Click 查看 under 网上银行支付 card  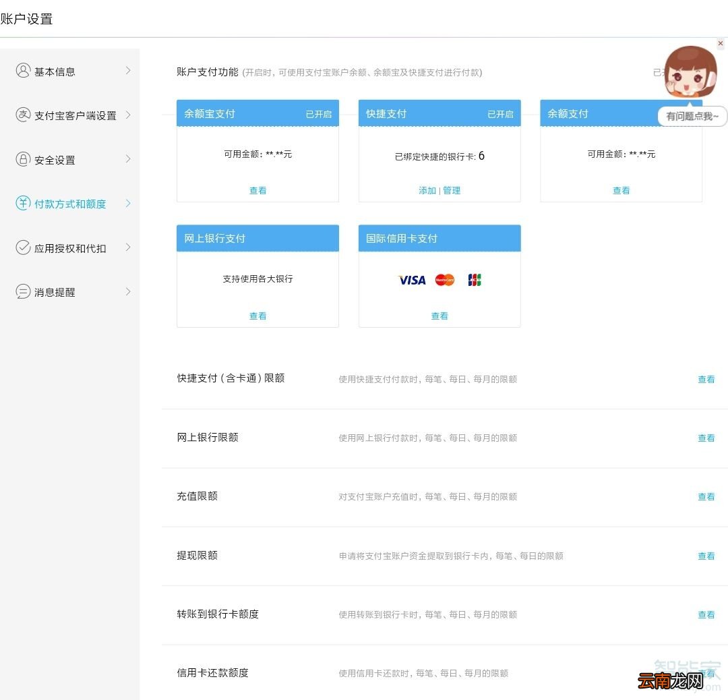tap(257, 316)
